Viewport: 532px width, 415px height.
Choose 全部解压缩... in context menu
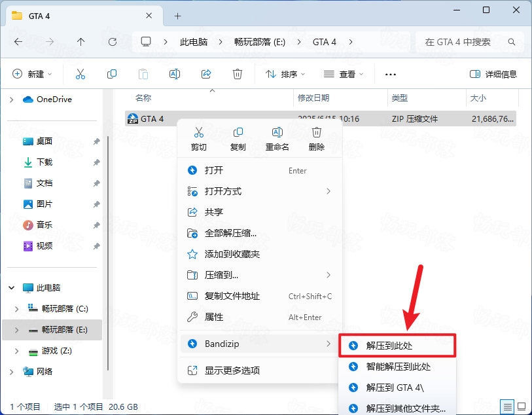click(260, 234)
